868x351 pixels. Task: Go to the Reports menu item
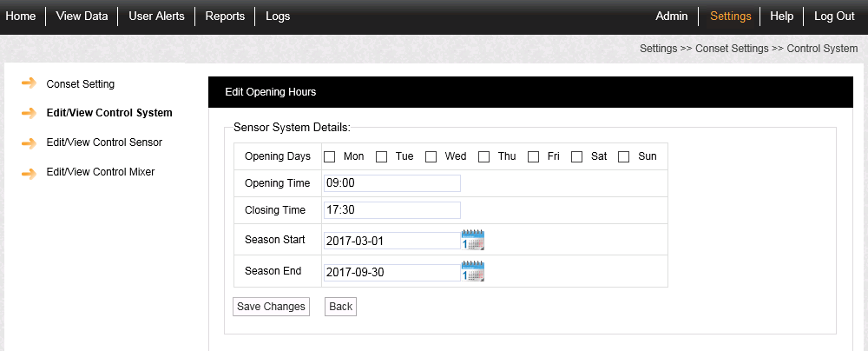pos(225,17)
